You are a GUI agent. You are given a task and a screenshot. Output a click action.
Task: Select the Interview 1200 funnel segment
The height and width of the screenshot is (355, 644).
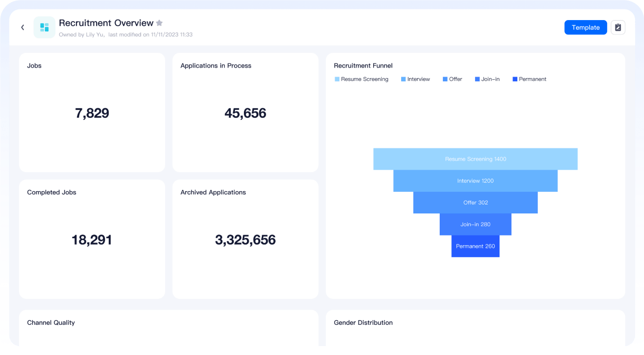[x=475, y=181]
